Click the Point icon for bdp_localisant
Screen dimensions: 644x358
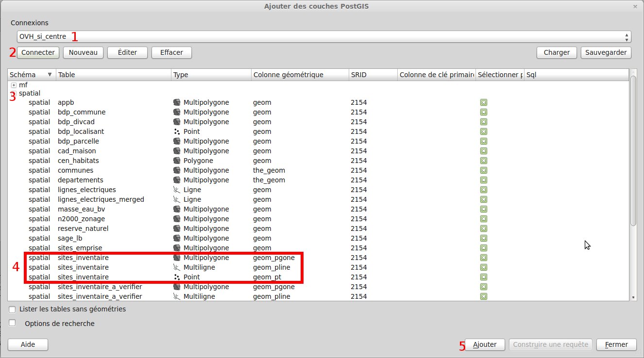177,131
